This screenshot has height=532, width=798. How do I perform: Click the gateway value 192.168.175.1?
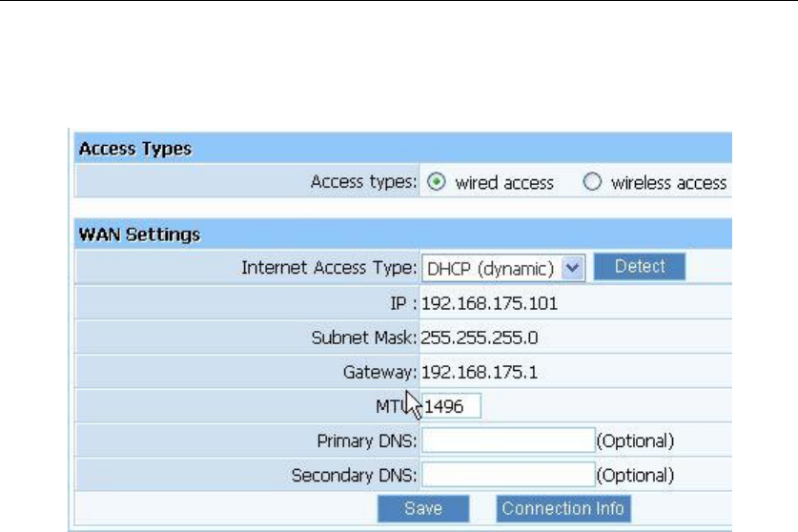coord(480,372)
